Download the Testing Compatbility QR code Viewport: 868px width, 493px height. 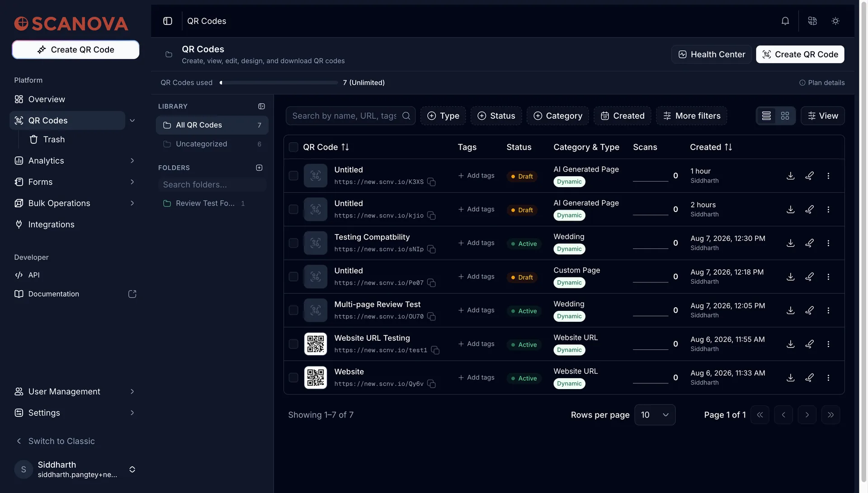point(791,243)
